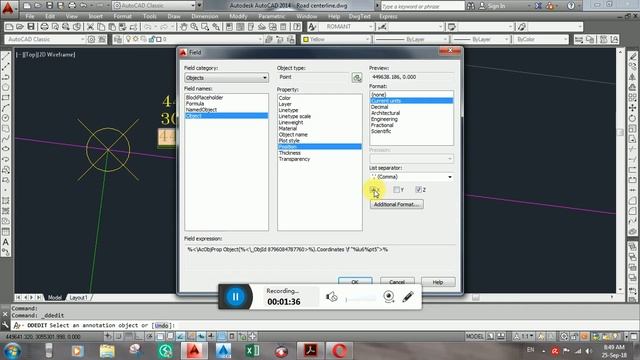Toggle MODEL space button in status bar

474,337
